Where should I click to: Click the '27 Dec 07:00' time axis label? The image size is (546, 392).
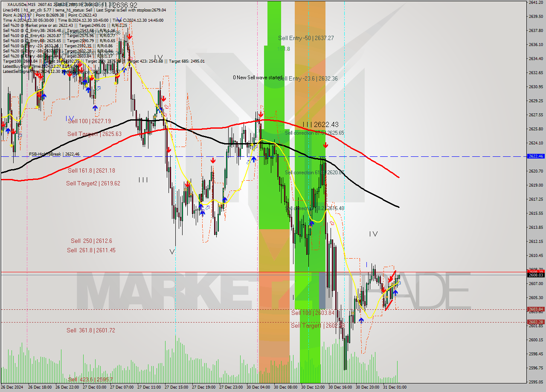tap(122, 387)
